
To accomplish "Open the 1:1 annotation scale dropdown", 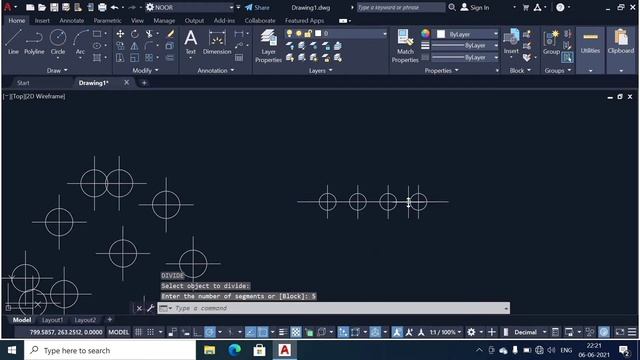I will click(446, 332).
